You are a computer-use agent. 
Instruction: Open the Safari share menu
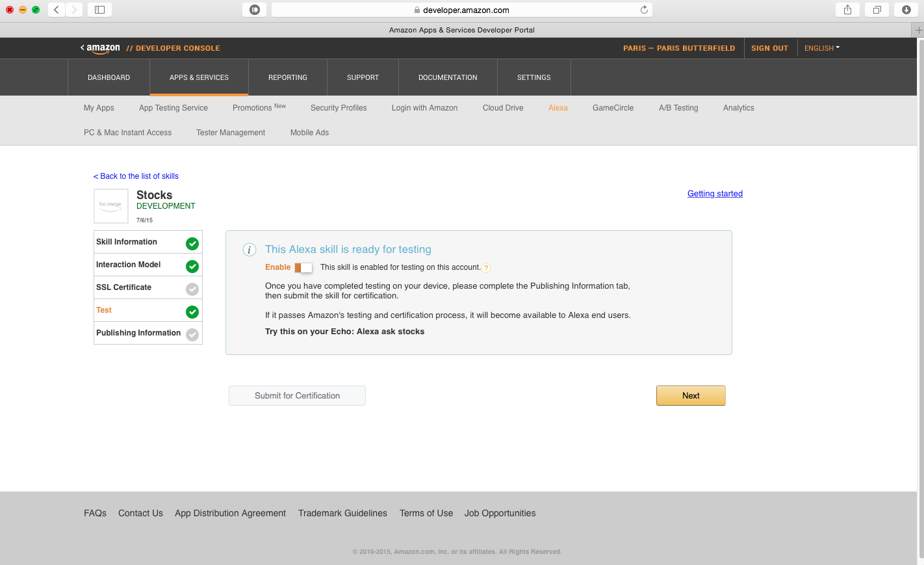tap(847, 10)
